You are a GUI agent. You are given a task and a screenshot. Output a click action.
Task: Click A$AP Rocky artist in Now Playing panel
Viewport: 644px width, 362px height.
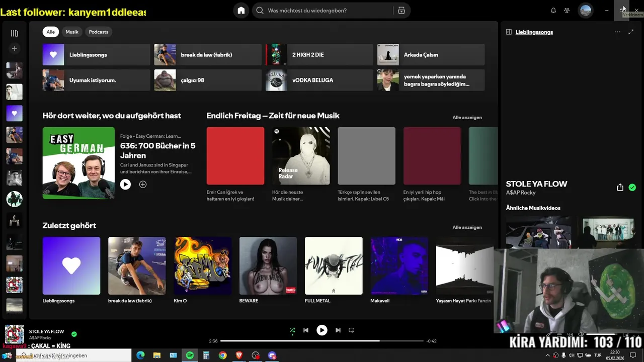click(521, 193)
